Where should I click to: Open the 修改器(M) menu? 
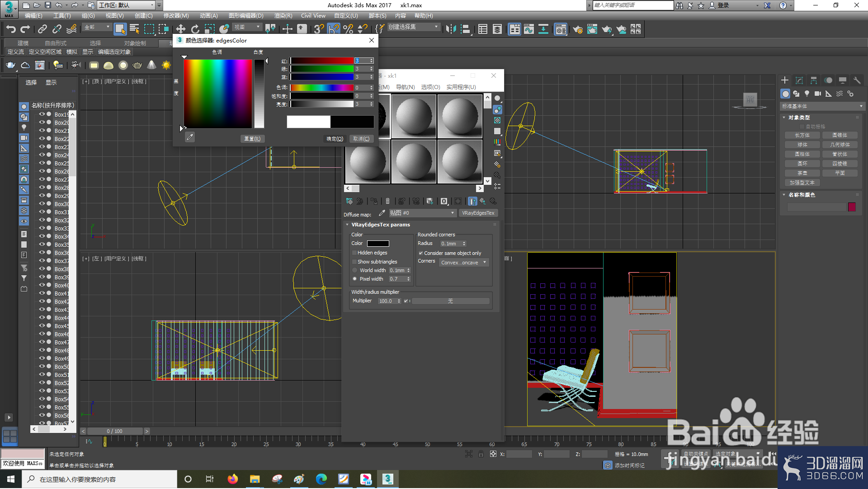click(x=176, y=16)
